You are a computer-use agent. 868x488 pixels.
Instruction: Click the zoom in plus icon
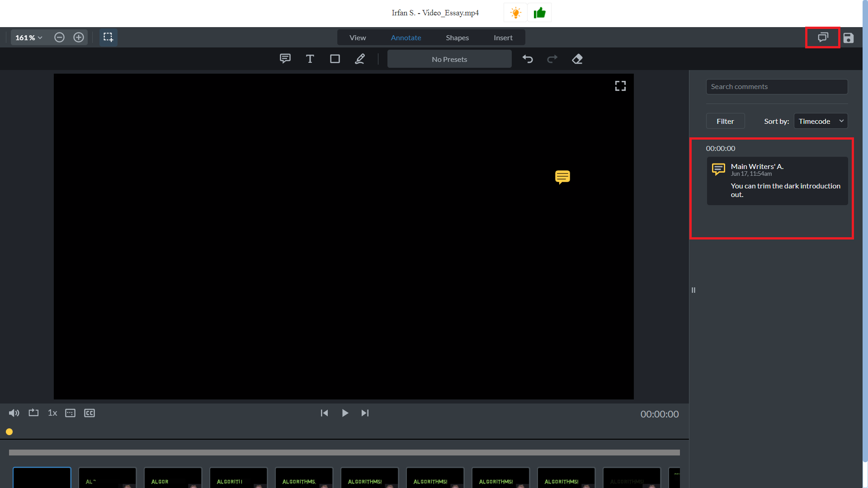click(x=79, y=38)
